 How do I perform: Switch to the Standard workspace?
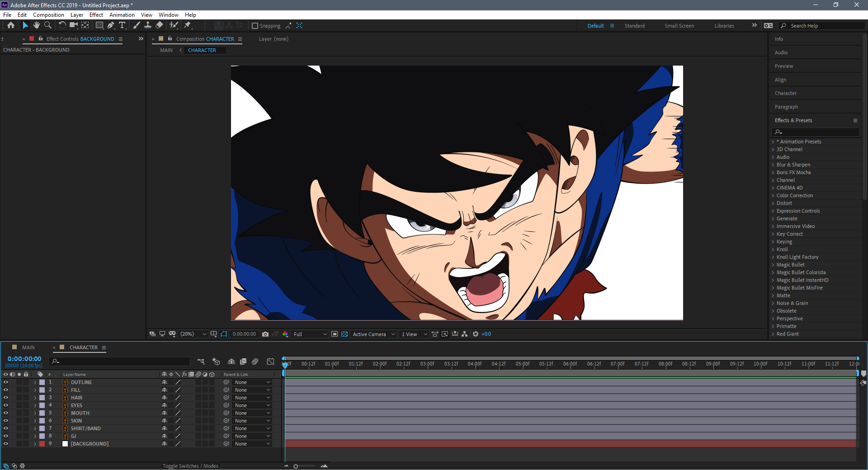[x=634, y=26]
